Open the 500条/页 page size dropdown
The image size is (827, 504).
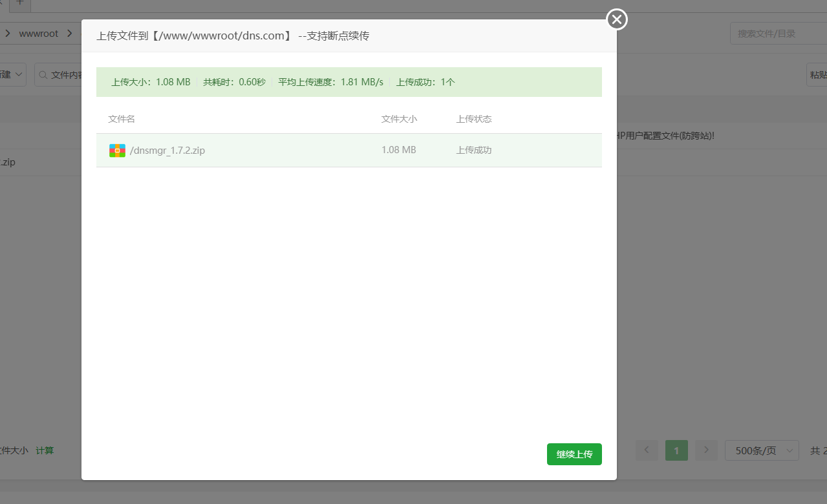tap(762, 450)
